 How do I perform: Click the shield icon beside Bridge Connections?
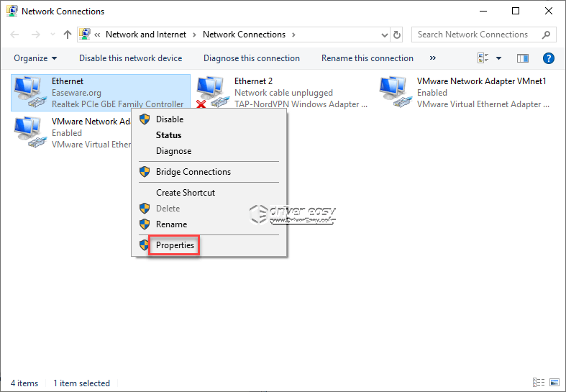pyautogui.click(x=145, y=172)
